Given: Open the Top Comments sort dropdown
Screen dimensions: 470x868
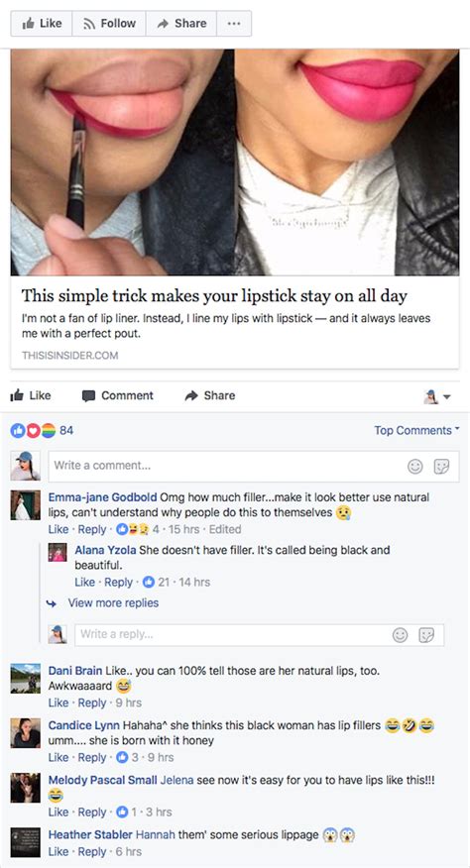Looking at the screenshot, I should tap(416, 430).
